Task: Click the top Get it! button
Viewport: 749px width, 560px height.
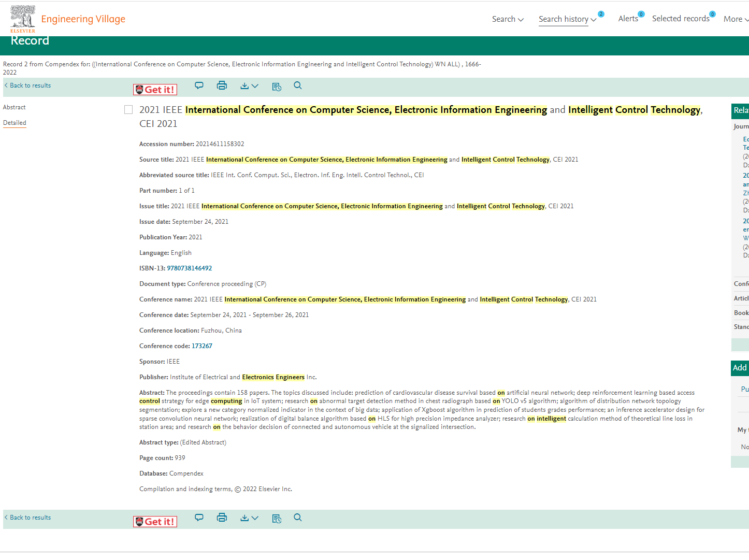Action: click(155, 90)
